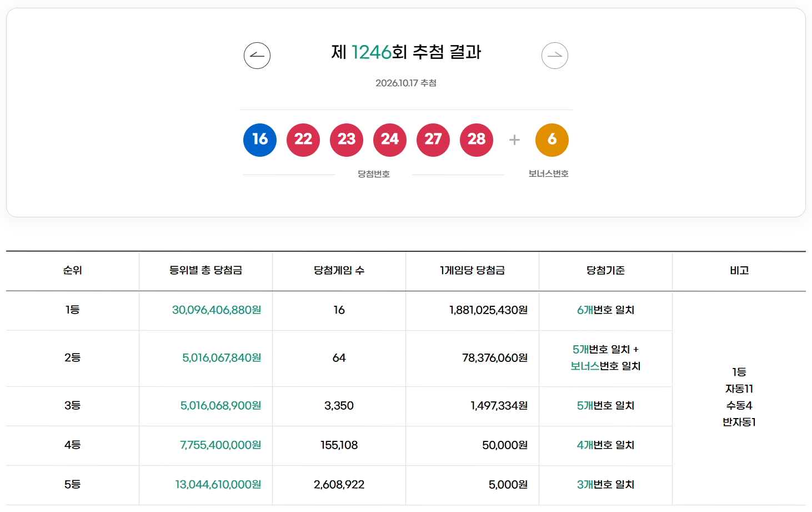
Task: Click the winner count 2,608,922
Action: pos(339,484)
